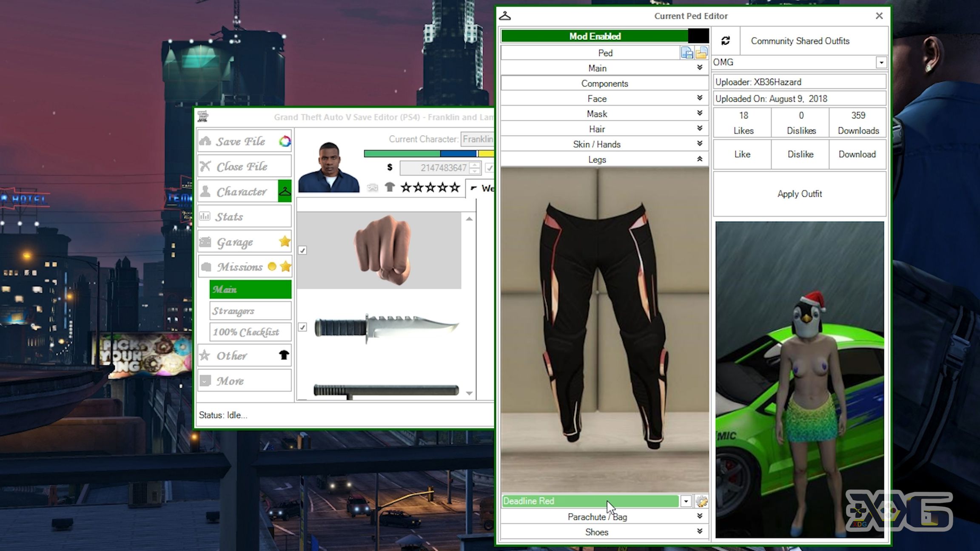
Task: Select Close File in sidebar
Action: click(x=245, y=166)
